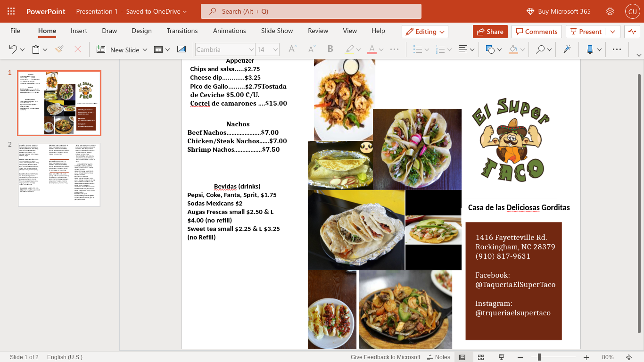Screen dimensions: 644x362
Task: Expand the font name dropdown showing Cambria
Action: 251,49
